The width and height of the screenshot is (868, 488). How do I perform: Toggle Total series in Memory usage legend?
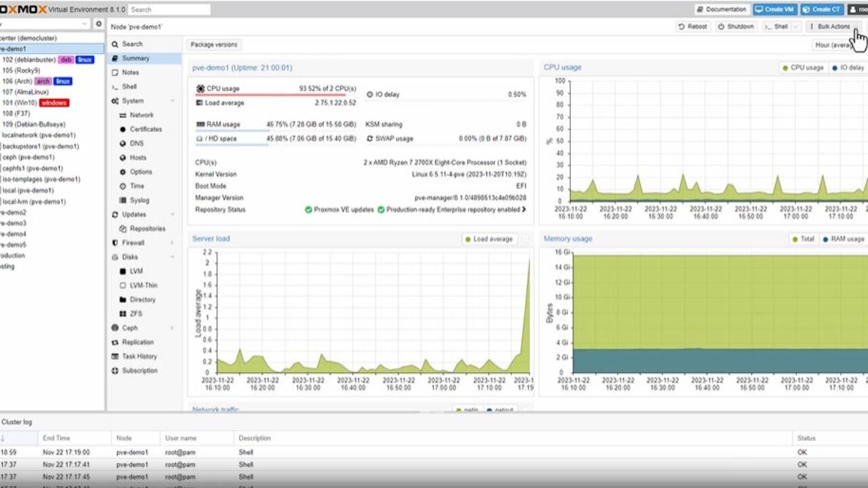coord(802,239)
